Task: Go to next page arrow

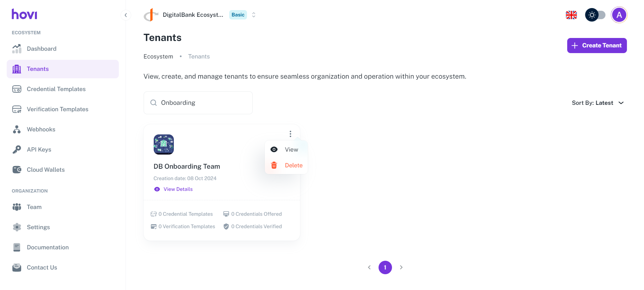Action: [401, 267]
